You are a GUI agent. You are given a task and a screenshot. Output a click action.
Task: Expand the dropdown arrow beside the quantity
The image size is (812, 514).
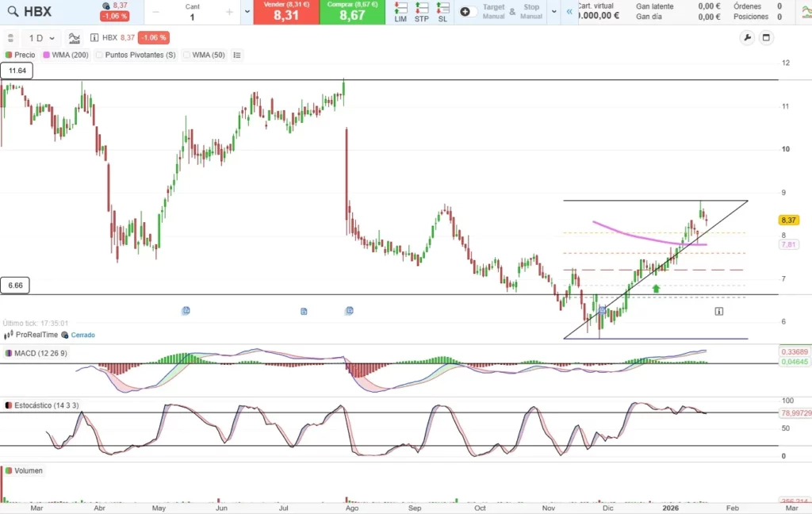coord(247,12)
